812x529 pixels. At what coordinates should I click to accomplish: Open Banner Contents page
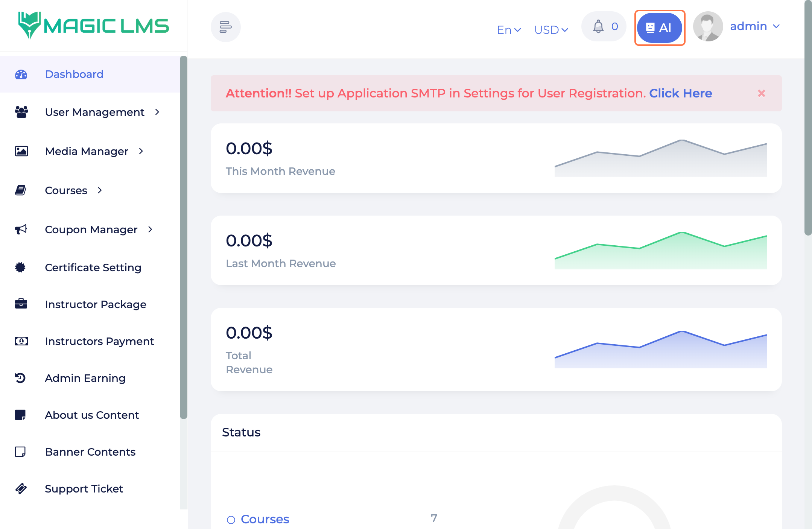(x=90, y=452)
